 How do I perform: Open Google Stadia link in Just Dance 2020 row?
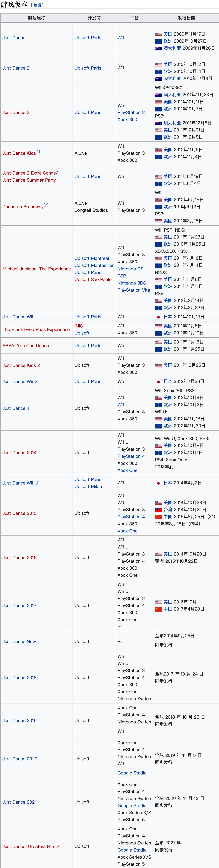(132, 773)
